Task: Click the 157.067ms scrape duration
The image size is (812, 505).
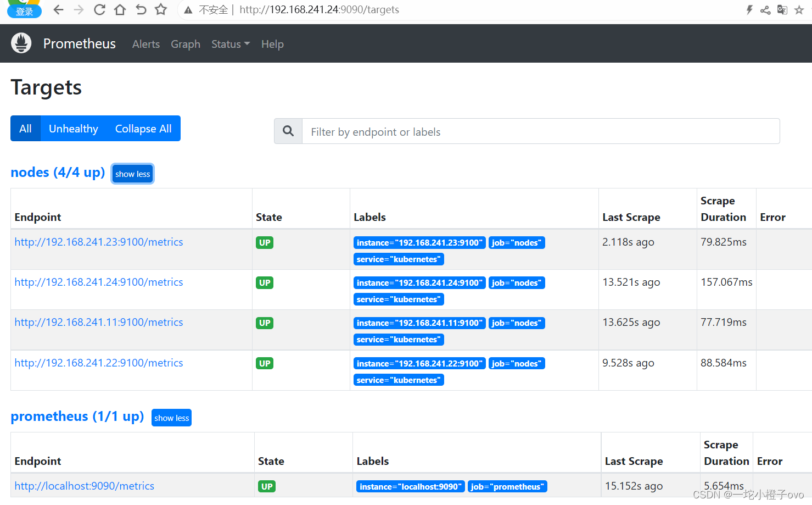Action: tap(726, 282)
